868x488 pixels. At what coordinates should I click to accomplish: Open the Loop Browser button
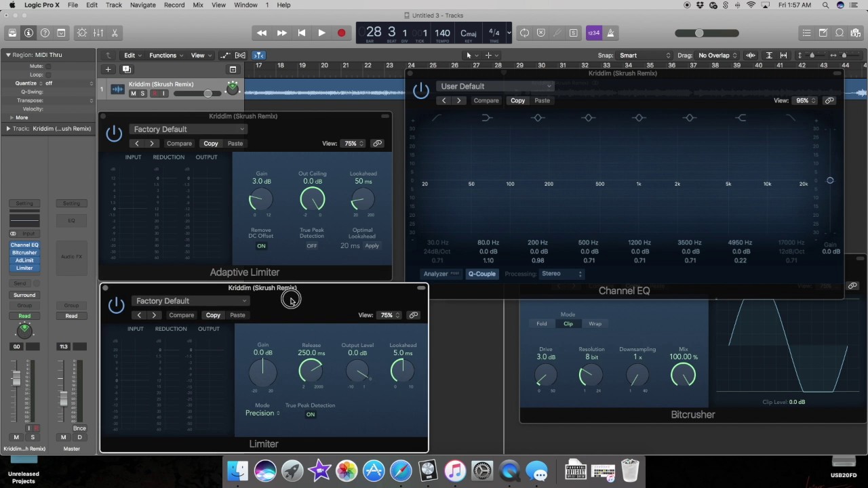[839, 33]
